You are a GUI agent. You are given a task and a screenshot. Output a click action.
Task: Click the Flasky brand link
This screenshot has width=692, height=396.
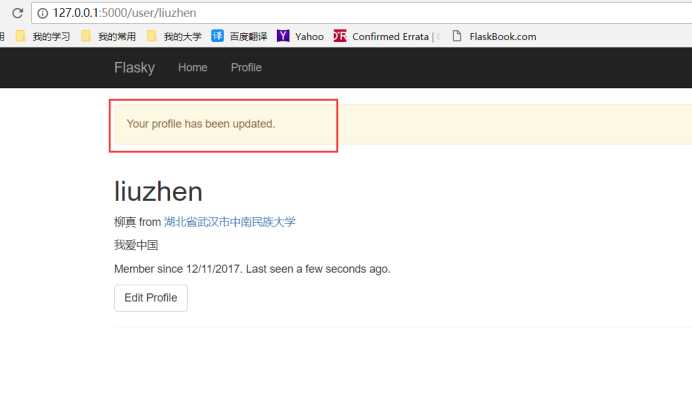tap(134, 68)
